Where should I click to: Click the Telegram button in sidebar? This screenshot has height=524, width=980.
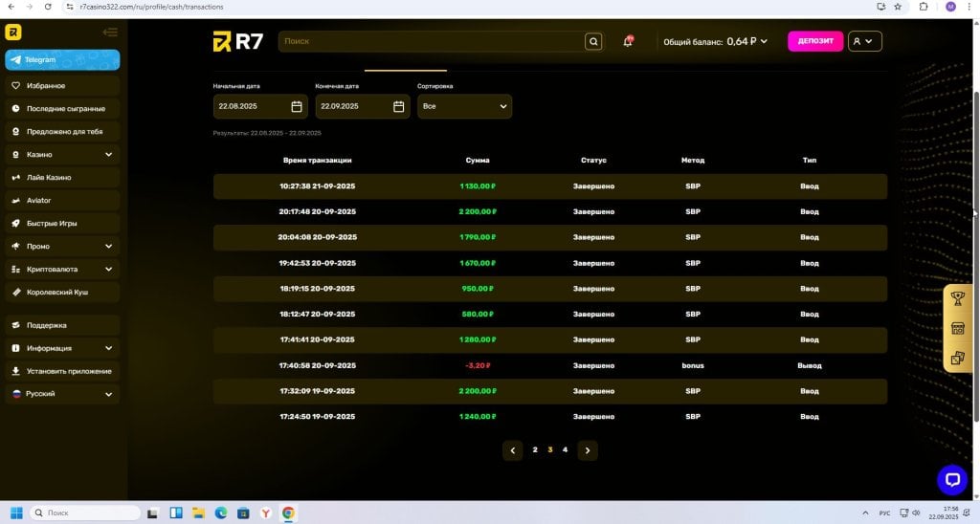tap(62, 60)
